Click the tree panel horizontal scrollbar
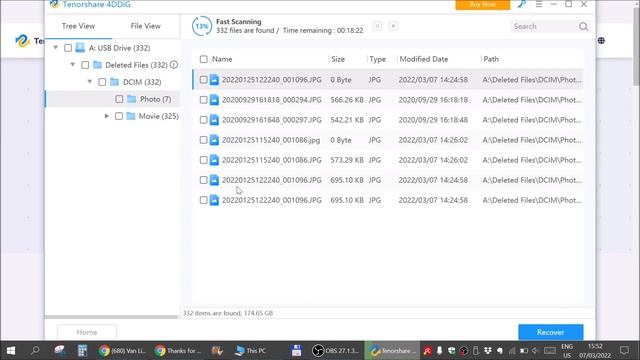640x360 pixels. point(111,317)
